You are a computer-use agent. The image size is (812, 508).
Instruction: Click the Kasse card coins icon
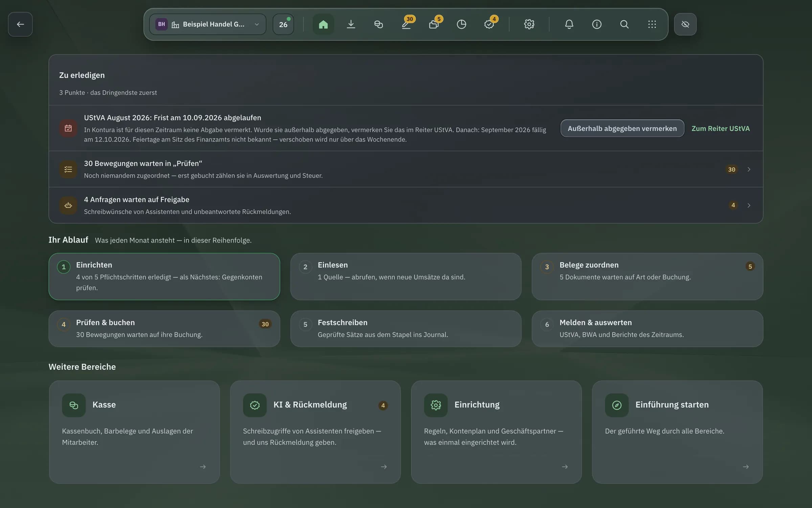74,405
